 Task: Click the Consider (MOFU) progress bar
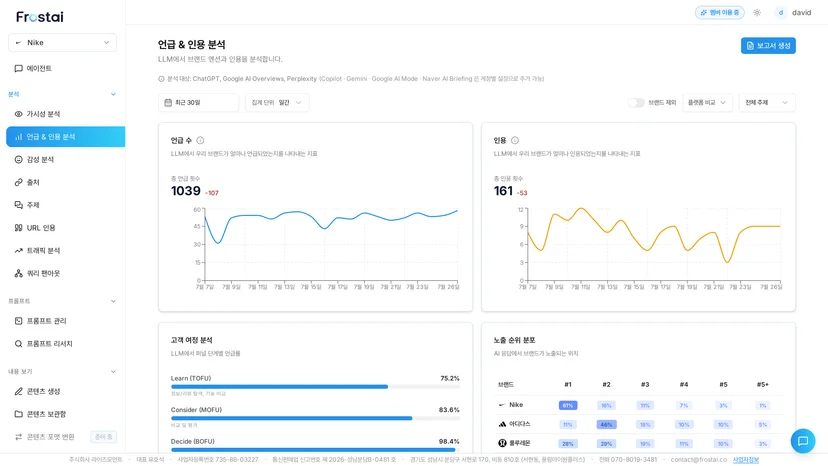click(315, 418)
